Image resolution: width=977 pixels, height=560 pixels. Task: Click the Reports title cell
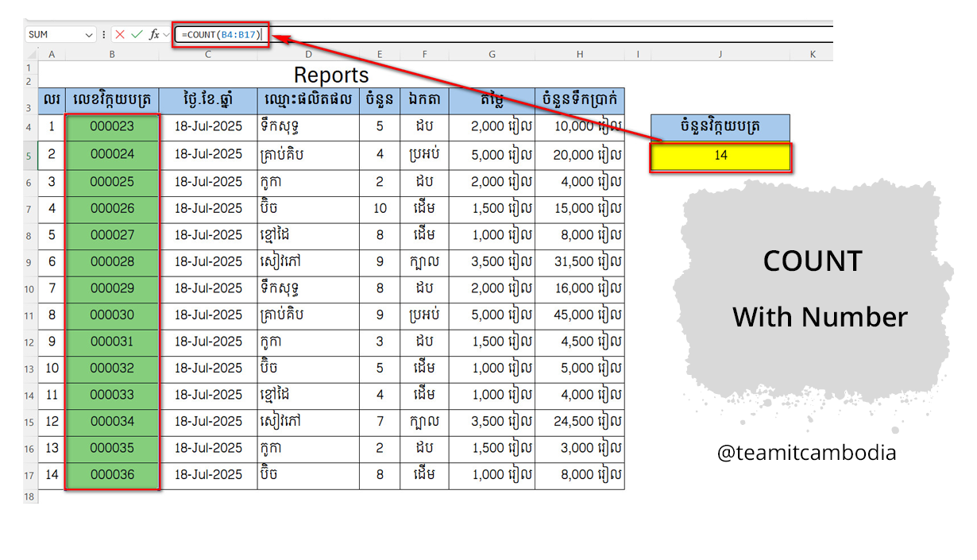tap(331, 75)
